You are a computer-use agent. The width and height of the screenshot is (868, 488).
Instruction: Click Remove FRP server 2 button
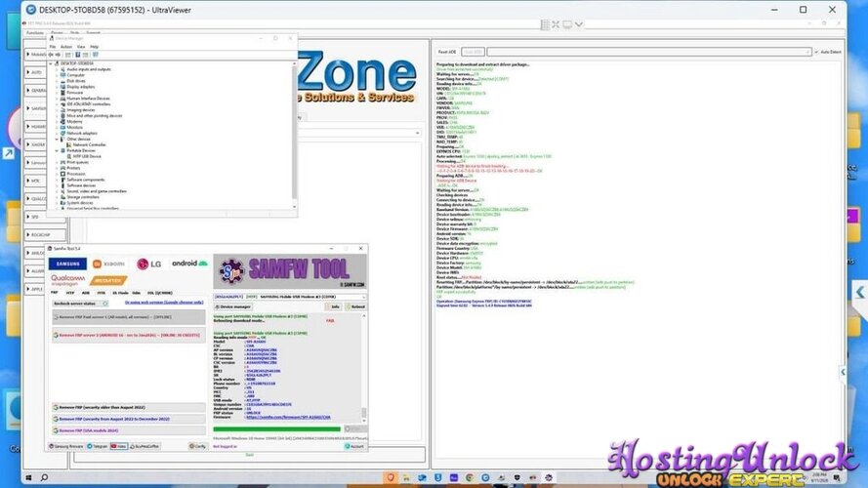click(129, 335)
